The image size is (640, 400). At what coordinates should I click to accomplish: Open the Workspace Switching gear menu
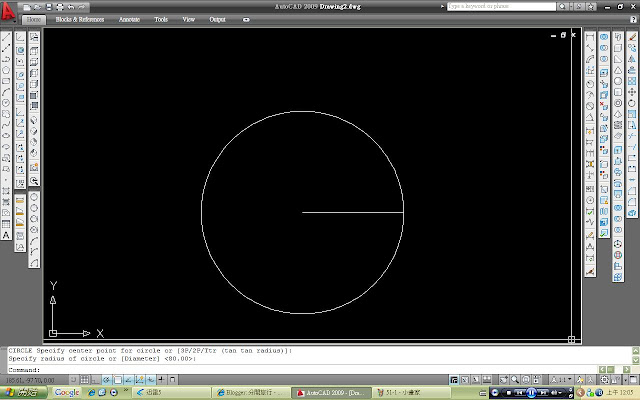605,380
